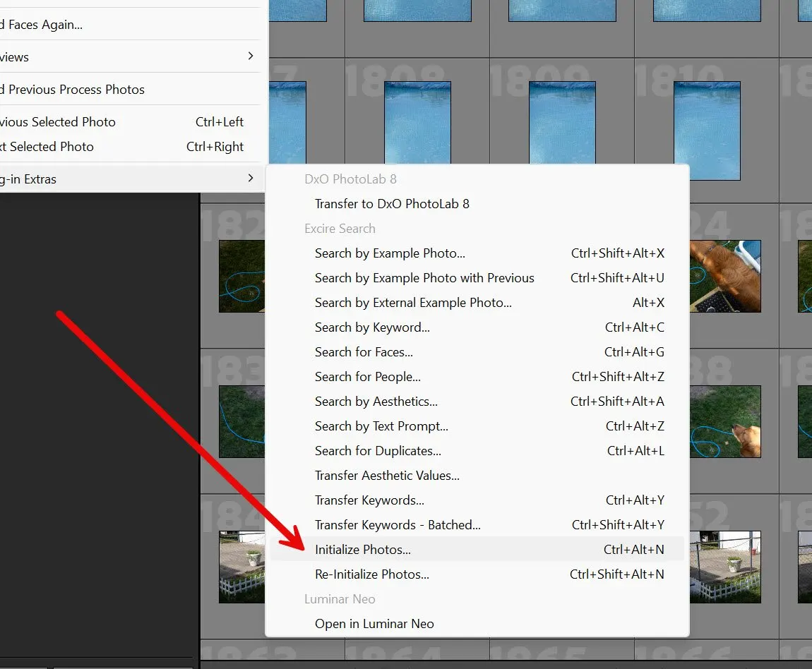Choose Open in Luminar Neo
Image resolution: width=812 pixels, height=669 pixels.
(374, 623)
